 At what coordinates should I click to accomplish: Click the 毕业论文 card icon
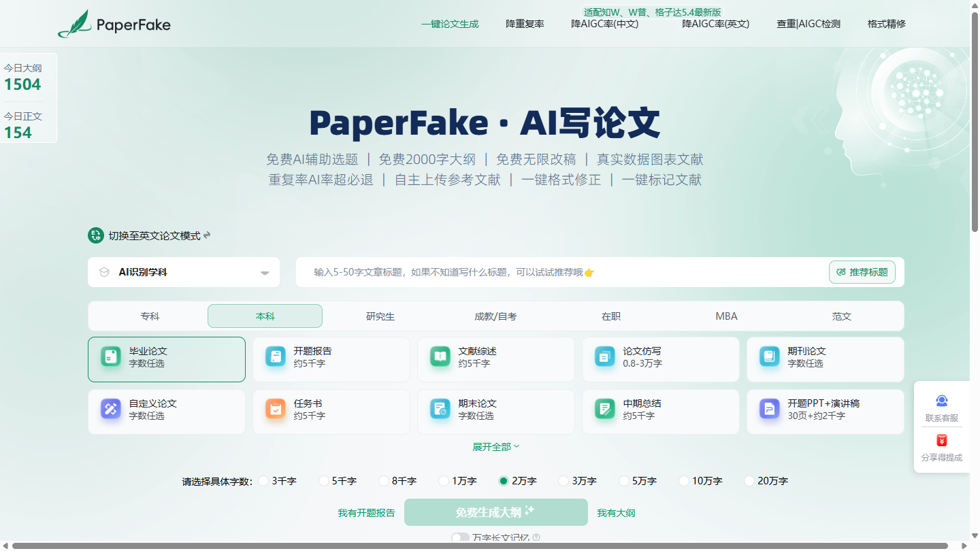(111, 356)
